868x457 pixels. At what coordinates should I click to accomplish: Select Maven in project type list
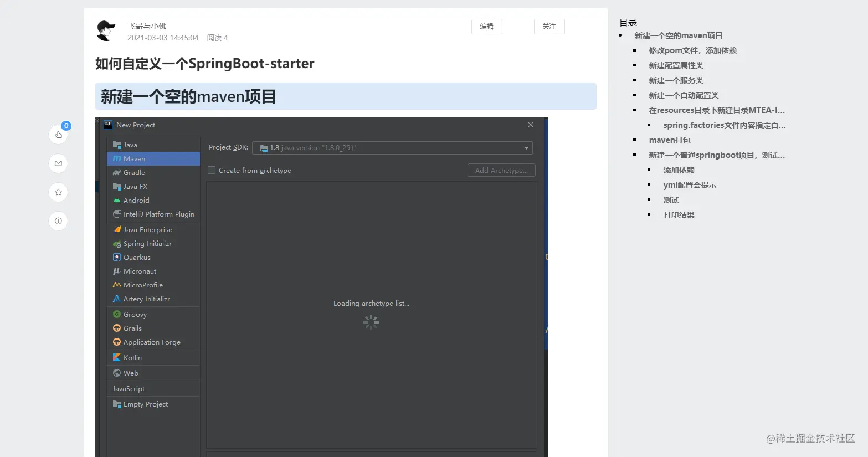pos(153,158)
